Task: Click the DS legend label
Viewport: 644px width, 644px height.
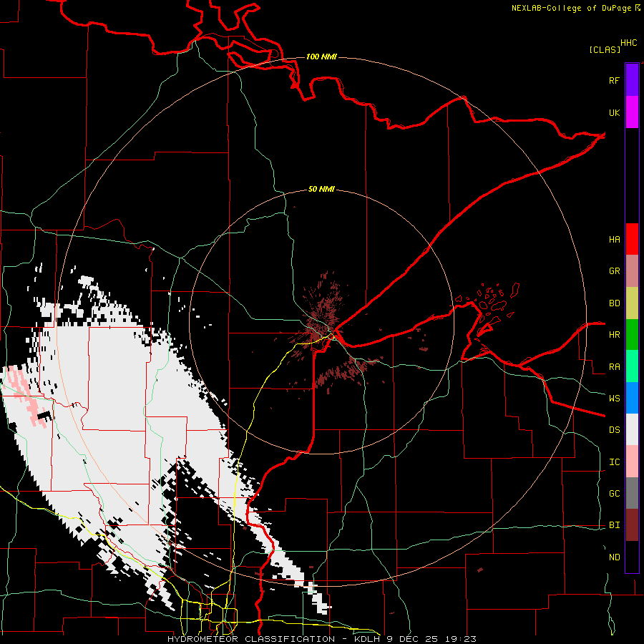Action: (614, 430)
